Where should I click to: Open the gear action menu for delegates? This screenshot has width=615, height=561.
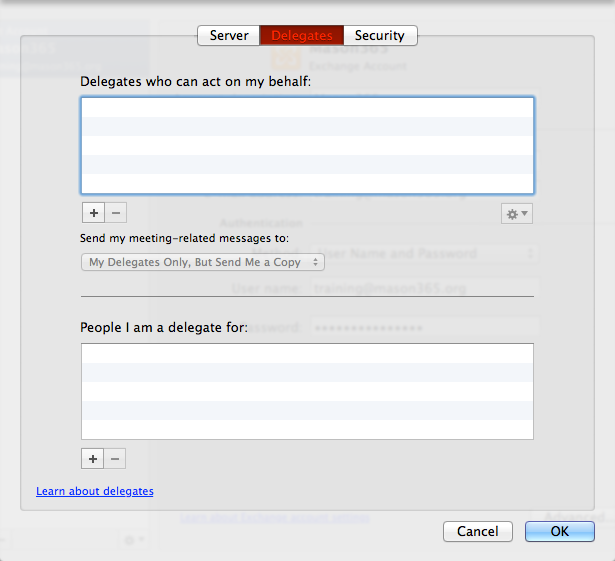click(x=517, y=214)
